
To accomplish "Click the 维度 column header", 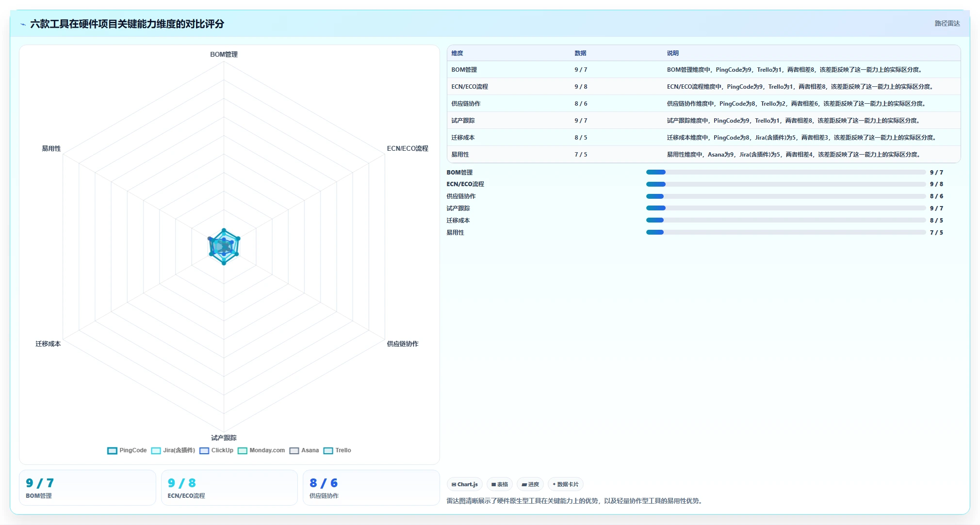I will click(457, 53).
